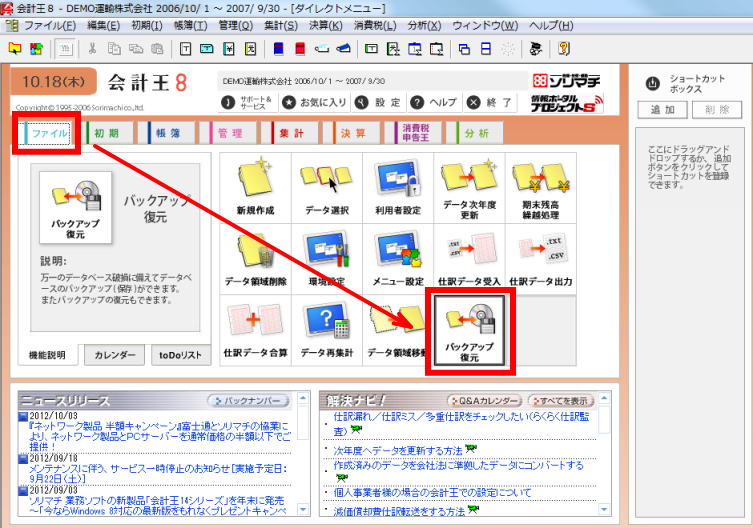The image size is (753, 528).
Task: Open link 次年度へデータを更新する方法
Action: [398, 451]
